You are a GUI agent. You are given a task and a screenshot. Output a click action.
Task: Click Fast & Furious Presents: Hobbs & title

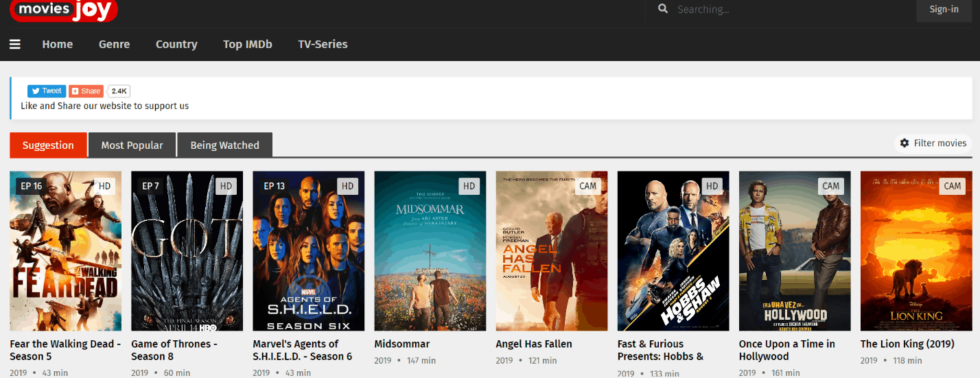tap(660, 350)
